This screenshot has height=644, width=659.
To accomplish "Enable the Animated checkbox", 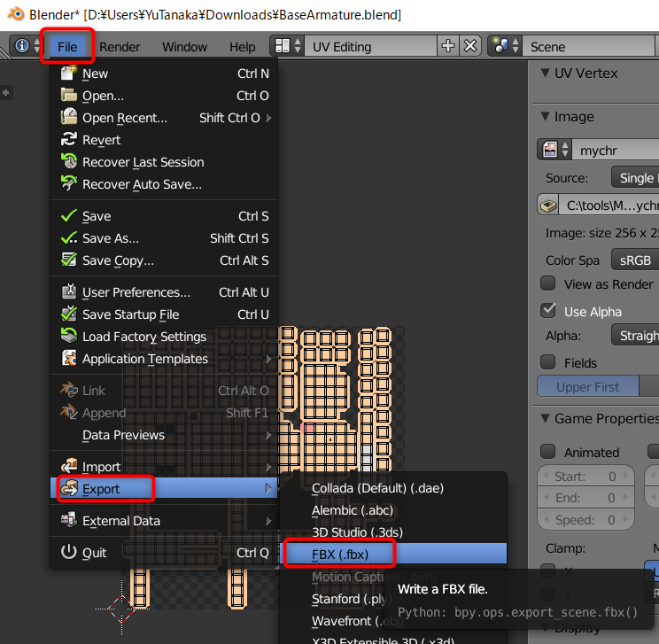I will [547, 452].
